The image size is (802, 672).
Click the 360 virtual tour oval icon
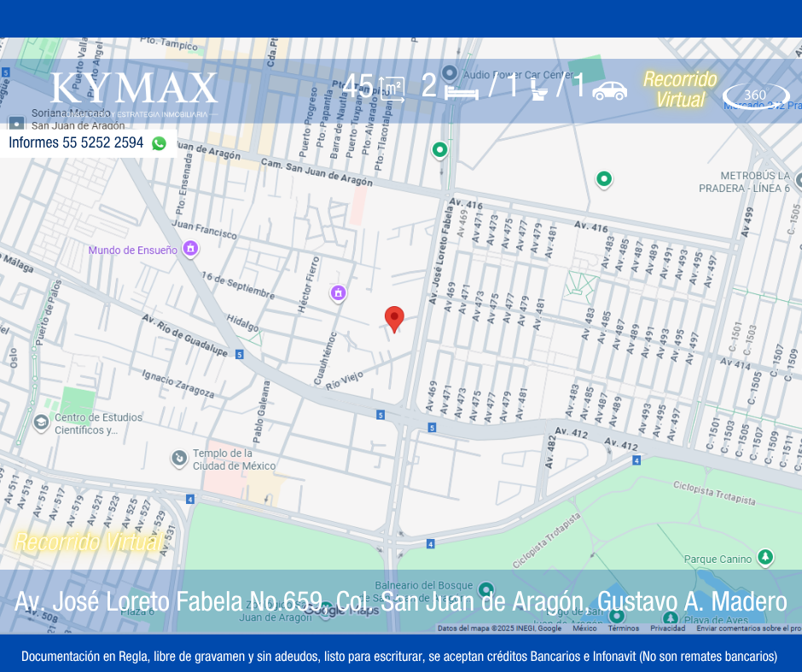point(755,96)
